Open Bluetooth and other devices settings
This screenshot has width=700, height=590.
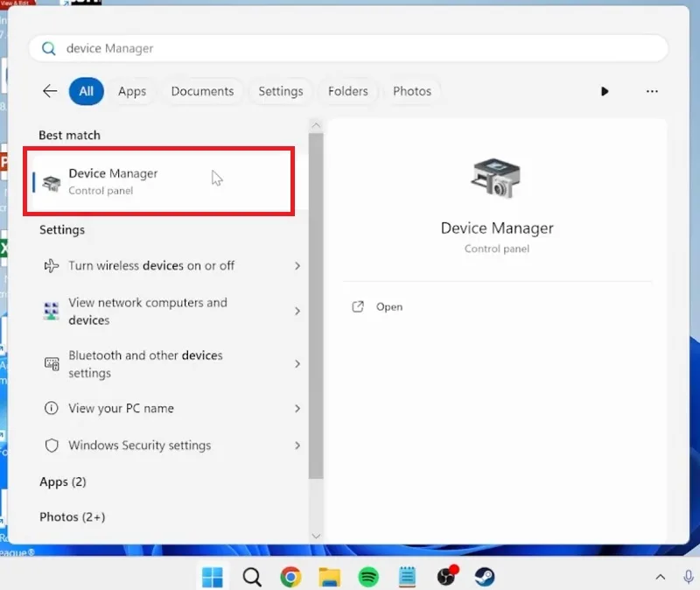click(x=170, y=364)
